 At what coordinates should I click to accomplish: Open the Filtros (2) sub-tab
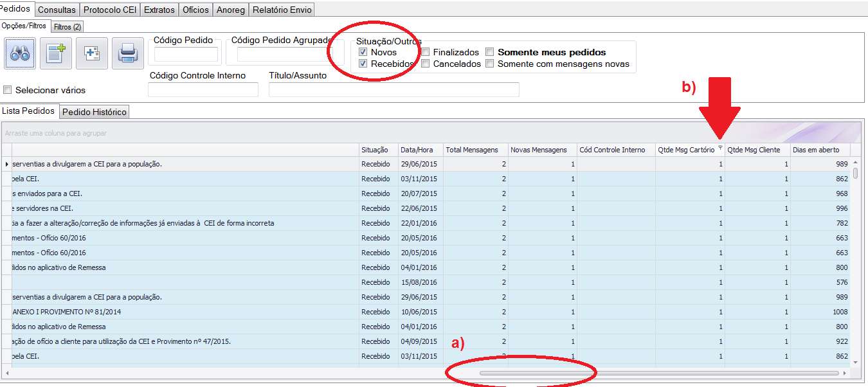[x=68, y=27]
